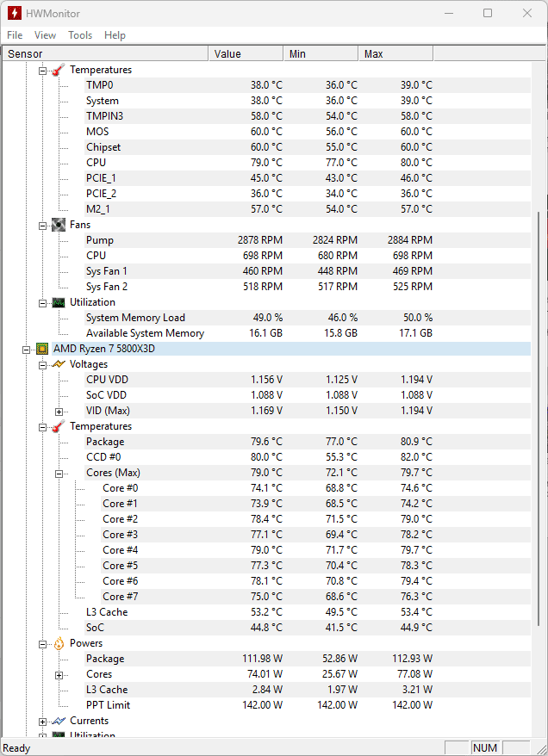
Task: Click the Fans section fan icon
Action: tap(58, 225)
